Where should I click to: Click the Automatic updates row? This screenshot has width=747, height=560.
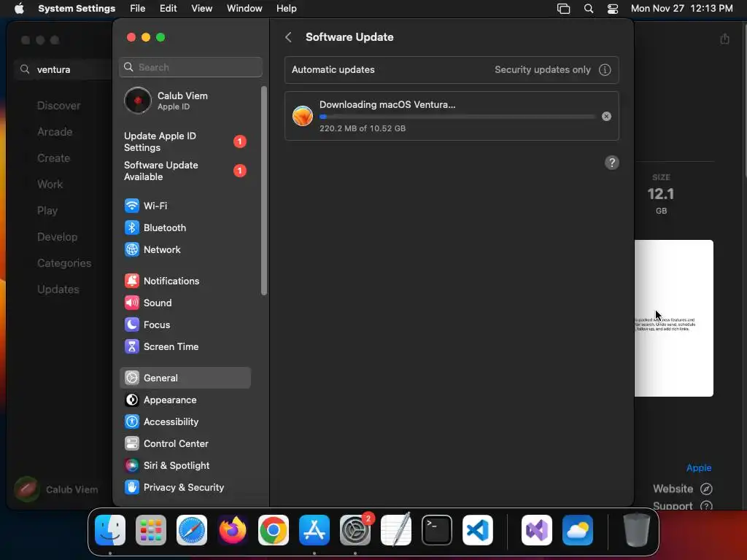coord(452,69)
